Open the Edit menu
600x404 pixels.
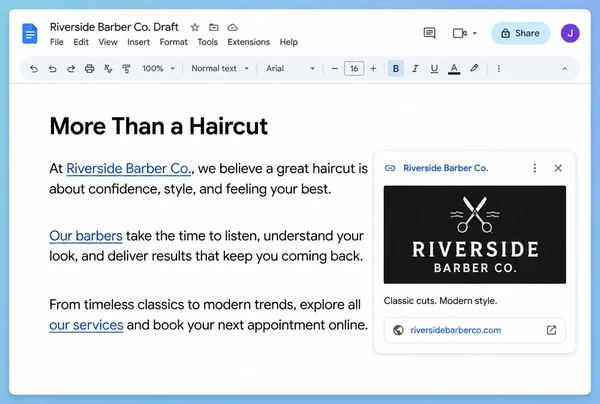(81, 42)
